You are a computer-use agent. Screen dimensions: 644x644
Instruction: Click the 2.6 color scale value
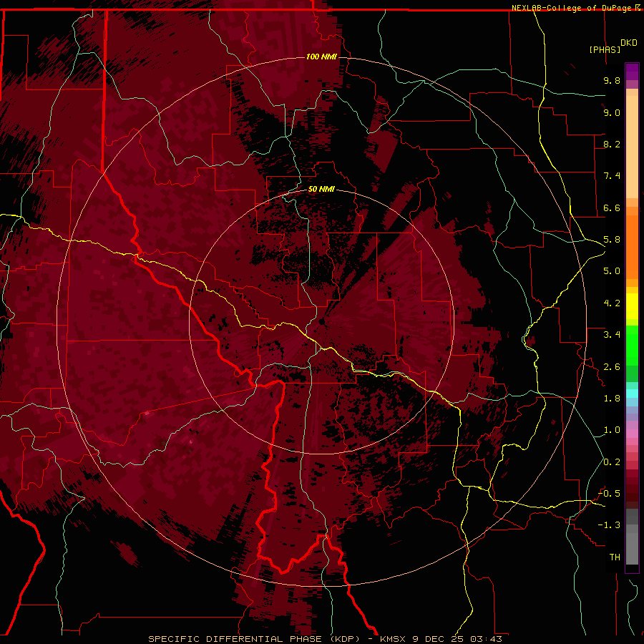612,367
